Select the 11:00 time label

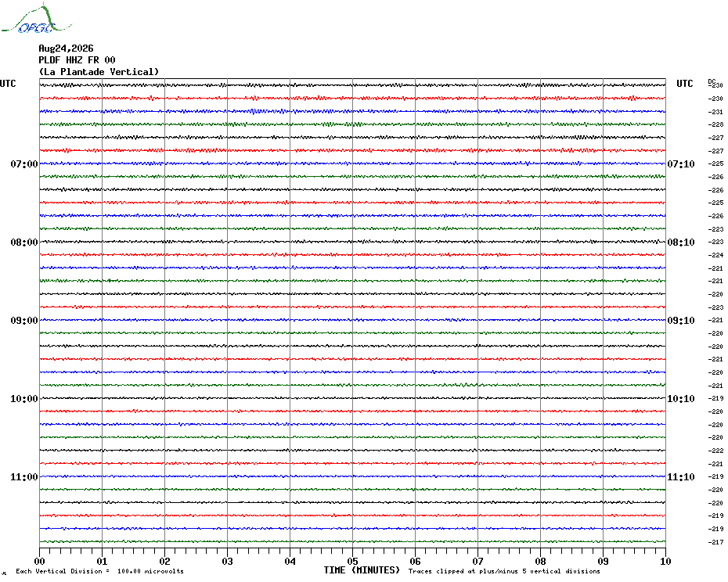pos(24,477)
